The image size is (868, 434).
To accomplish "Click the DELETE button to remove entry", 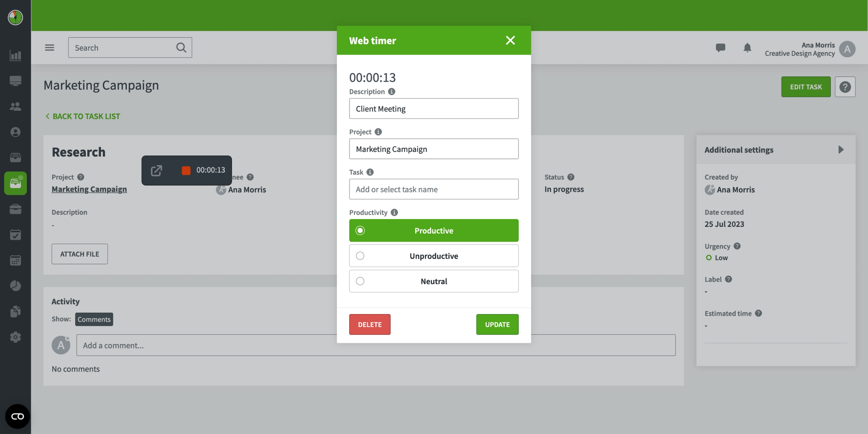I will (370, 324).
